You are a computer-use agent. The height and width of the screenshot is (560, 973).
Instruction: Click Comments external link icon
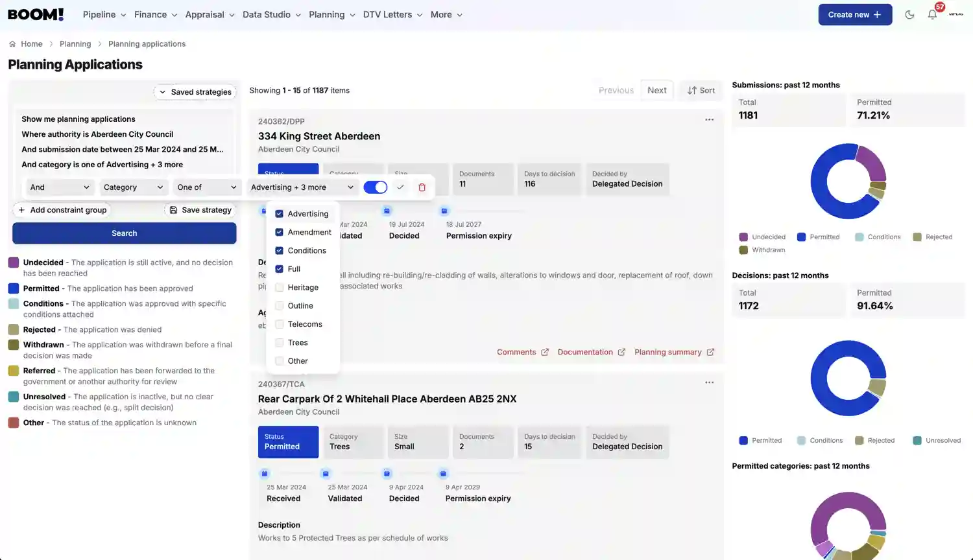545,352
